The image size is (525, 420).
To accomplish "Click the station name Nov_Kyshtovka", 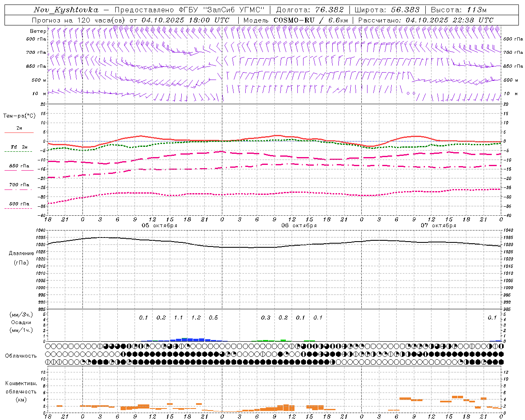I will (x=66, y=10).
